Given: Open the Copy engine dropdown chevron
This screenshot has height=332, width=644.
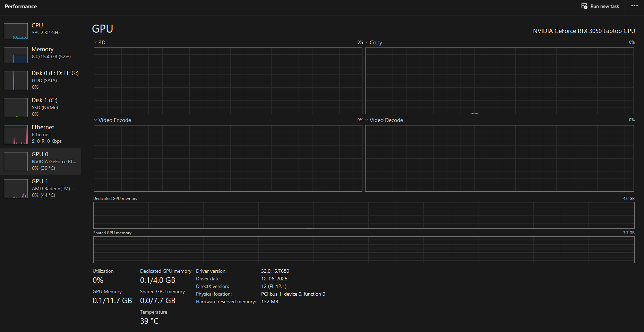Looking at the screenshot, I should click(367, 42).
